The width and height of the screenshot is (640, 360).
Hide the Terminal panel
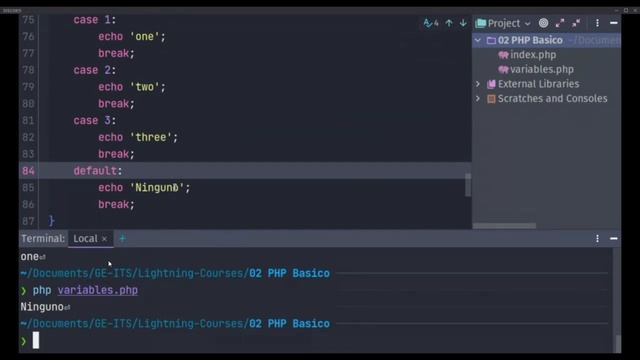point(613,238)
